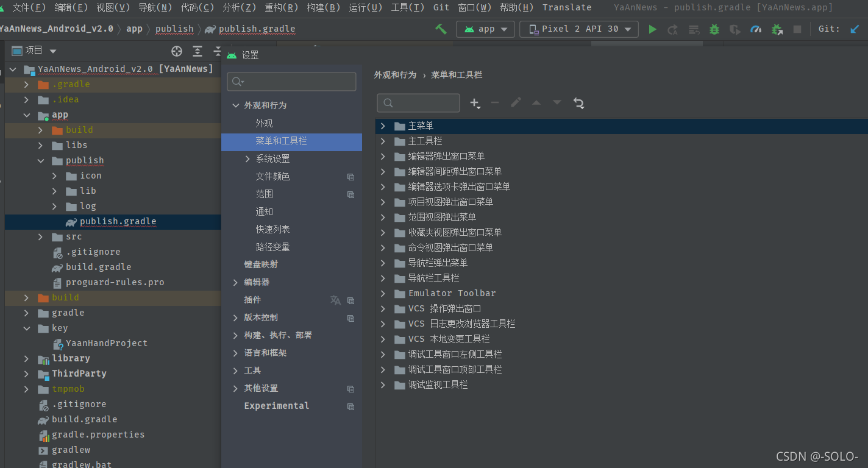Click the menus and toolbars action search field
The image size is (868, 468).
tap(418, 103)
